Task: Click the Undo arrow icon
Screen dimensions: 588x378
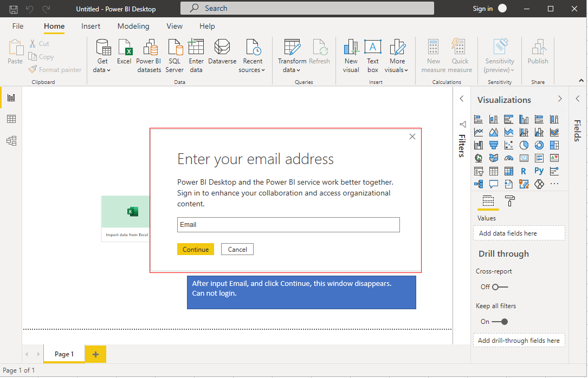Action: click(30, 9)
